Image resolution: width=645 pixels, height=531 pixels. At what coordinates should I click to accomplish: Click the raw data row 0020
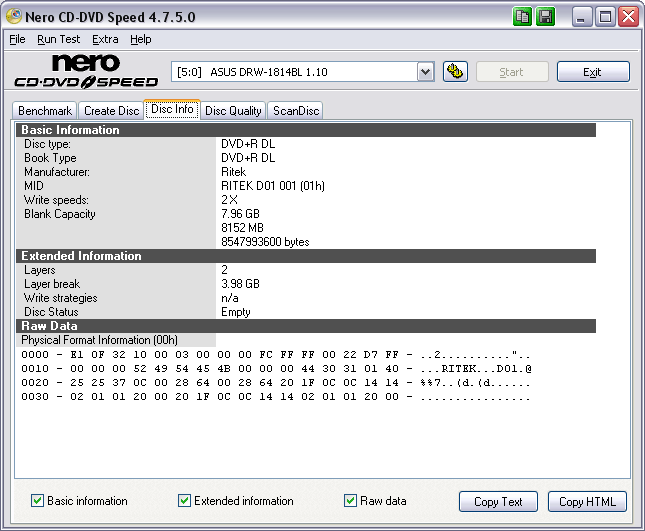click(276, 383)
